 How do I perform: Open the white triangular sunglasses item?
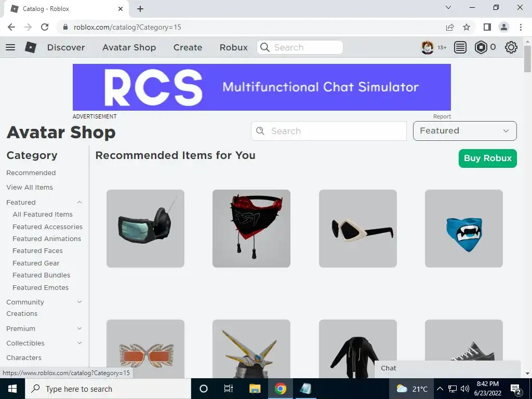pos(357,229)
